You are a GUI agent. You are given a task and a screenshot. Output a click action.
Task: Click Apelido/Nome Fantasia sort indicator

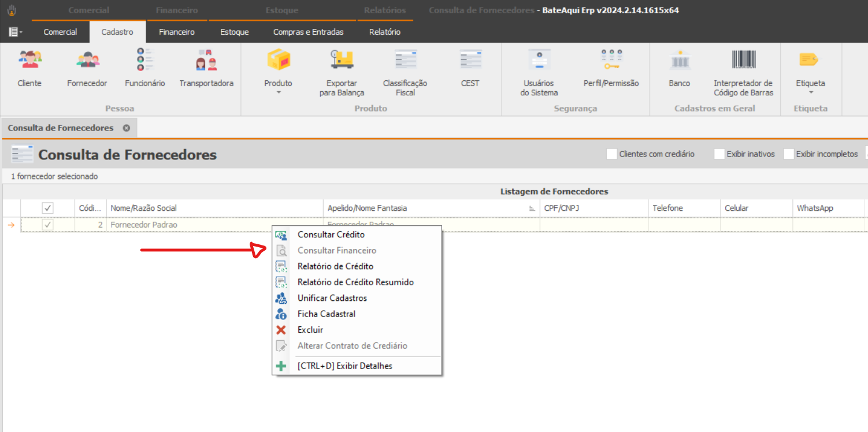(532, 208)
